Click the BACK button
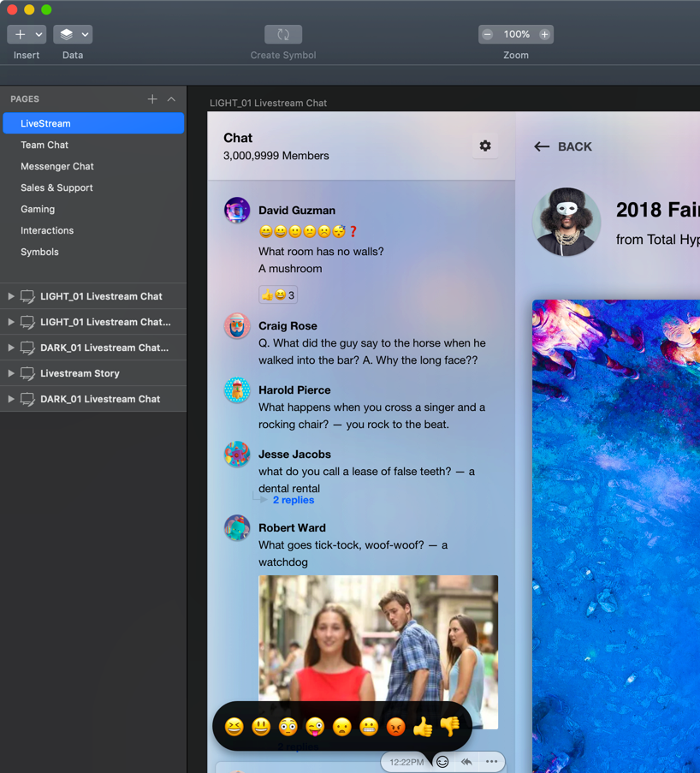This screenshot has width=700, height=773. point(563,146)
